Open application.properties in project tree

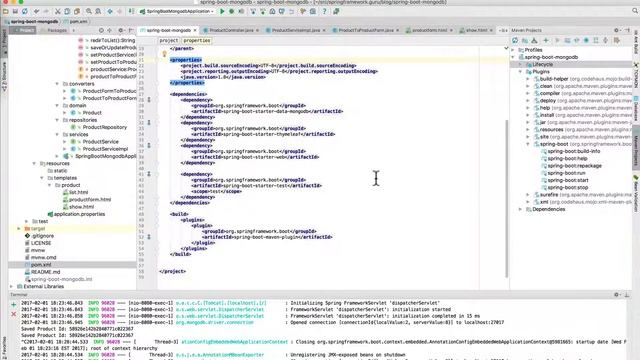[79, 214]
